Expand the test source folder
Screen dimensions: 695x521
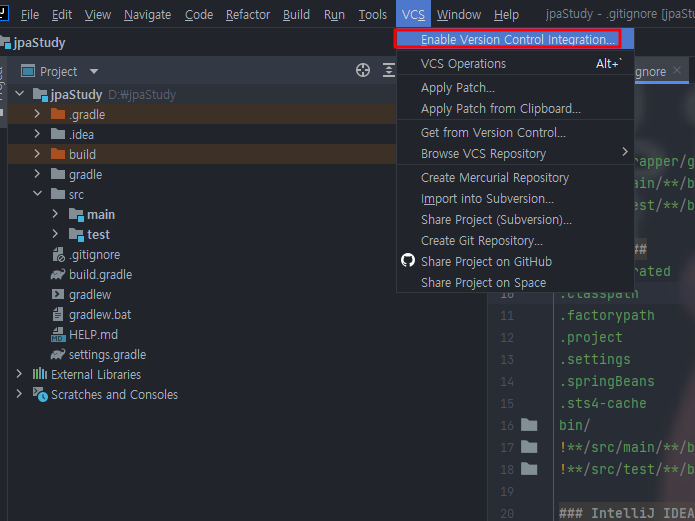pyautogui.click(x=55, y=234)
